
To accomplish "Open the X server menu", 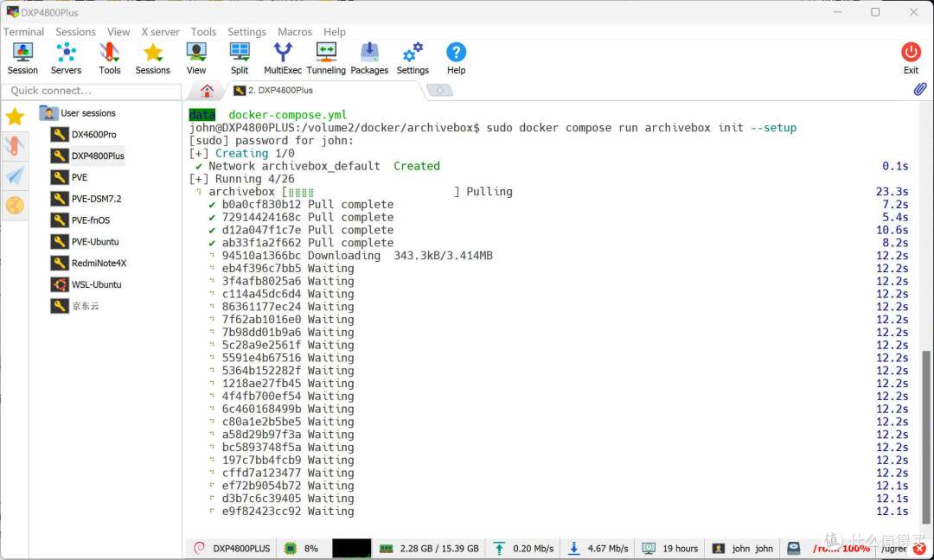I will (x=160, y=32).
